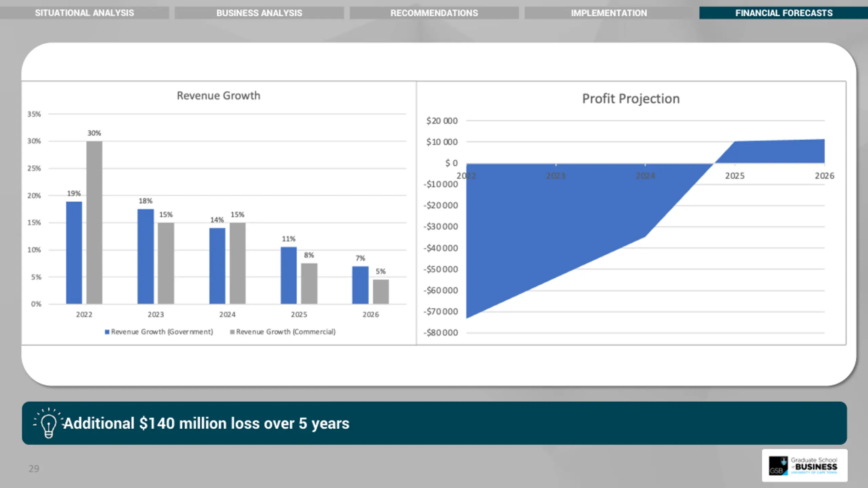Viewport: 868px width, 488px height.
Task: Click the 5% commercial bar for 2026
Action: click(381, 291)
